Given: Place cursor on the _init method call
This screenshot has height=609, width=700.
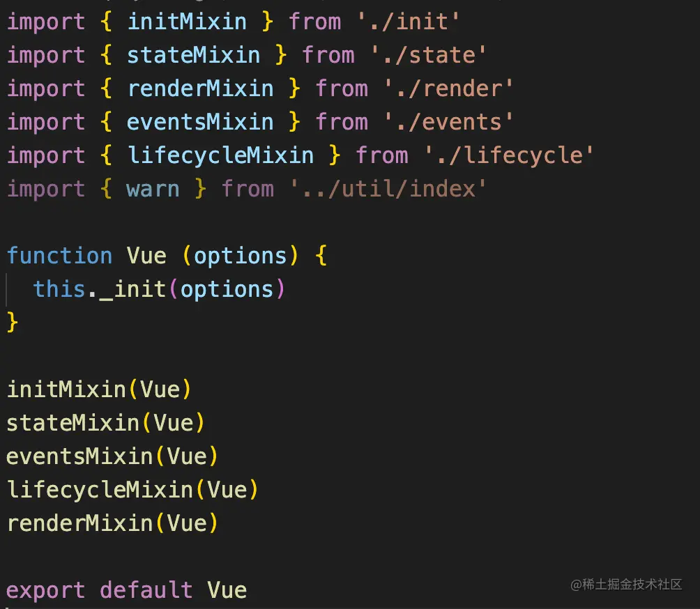Looking at the screenshot, I should 132,289.
